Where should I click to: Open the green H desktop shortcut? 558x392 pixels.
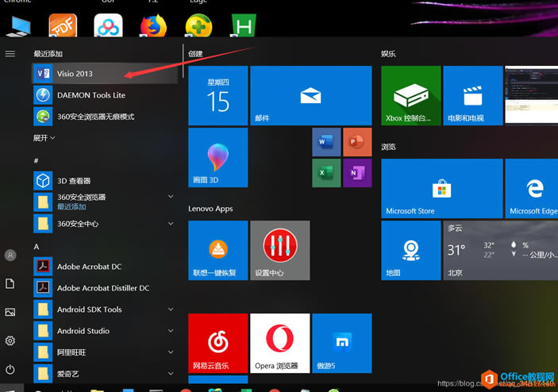pyautogui.click(x=244, y=25)
